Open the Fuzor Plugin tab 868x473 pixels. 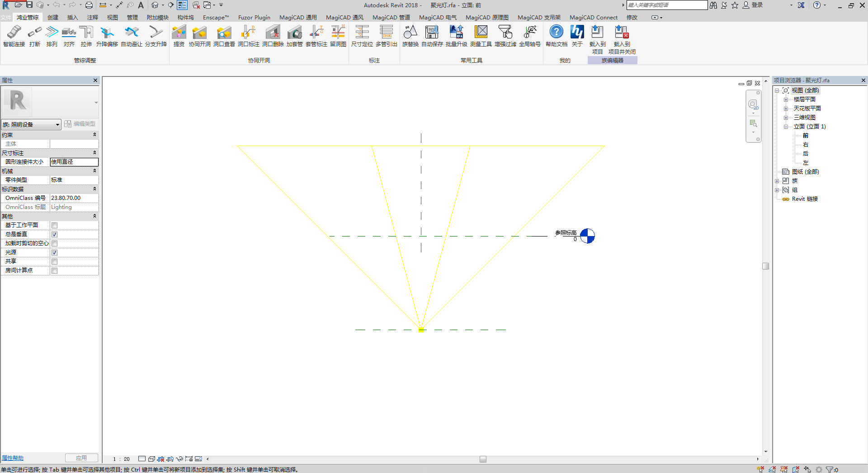coord(254,17)
